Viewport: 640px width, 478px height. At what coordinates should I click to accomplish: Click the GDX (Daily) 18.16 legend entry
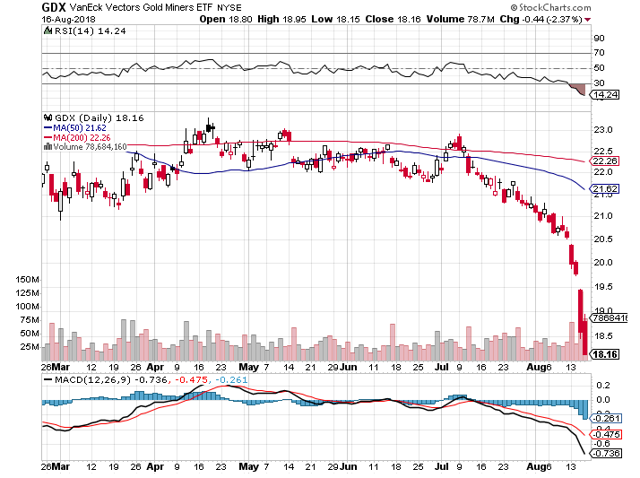pos(99,118)
